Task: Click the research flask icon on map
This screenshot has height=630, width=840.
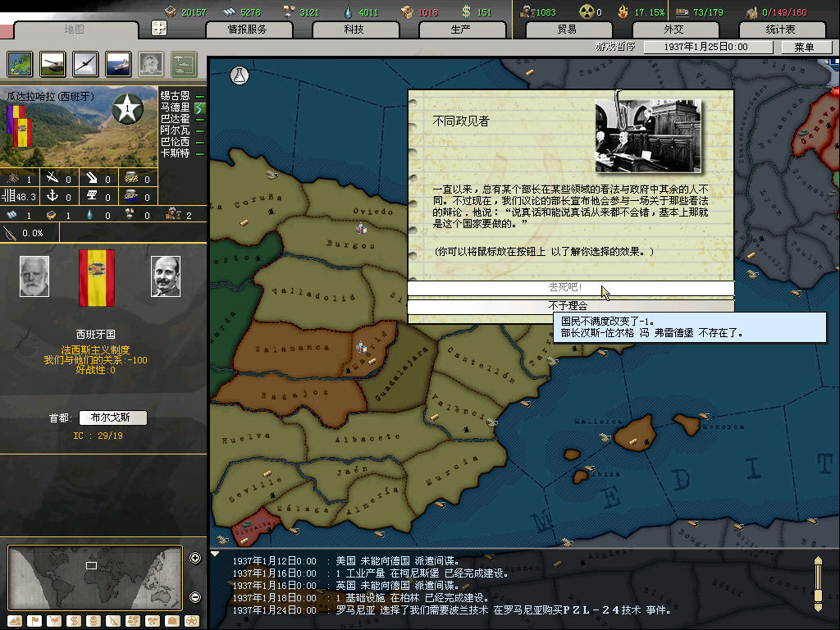Action: pyautogui.click(x=240, y=75)
